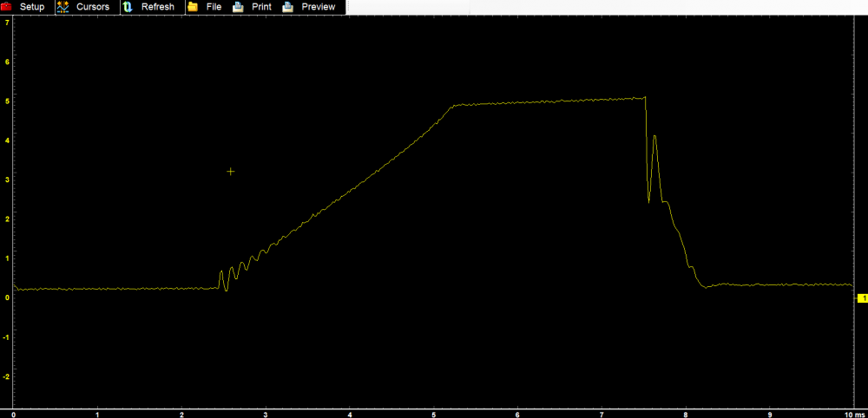Click the -2 label on voltage axis
The height and width of the screenshot is (418, 868).
6,376
